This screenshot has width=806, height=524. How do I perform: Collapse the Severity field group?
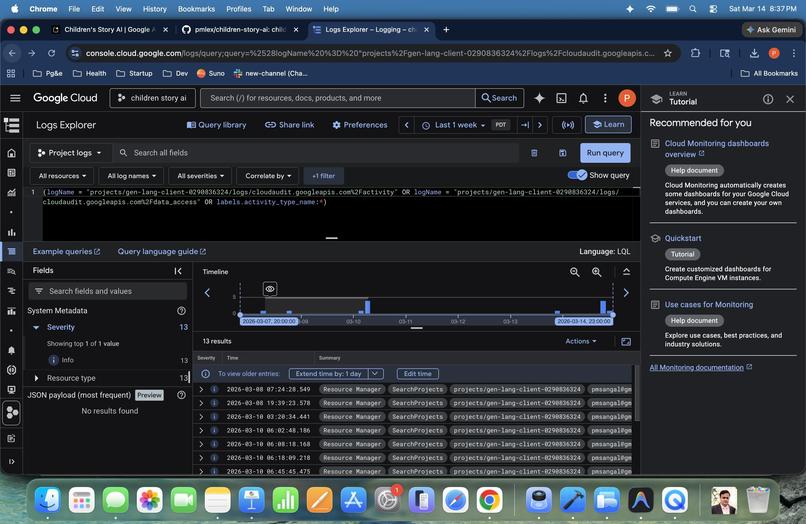(36, 327)
